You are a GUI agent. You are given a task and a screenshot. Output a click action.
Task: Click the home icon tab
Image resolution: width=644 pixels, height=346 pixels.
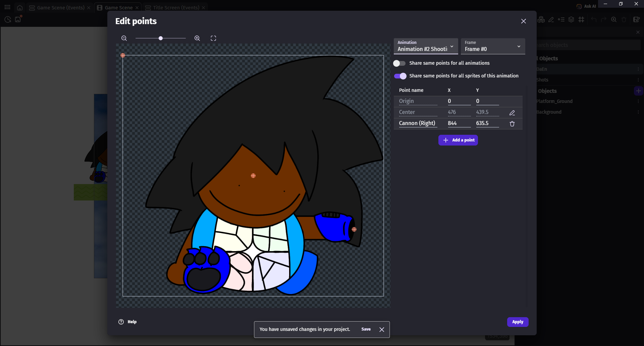[20, 8]
